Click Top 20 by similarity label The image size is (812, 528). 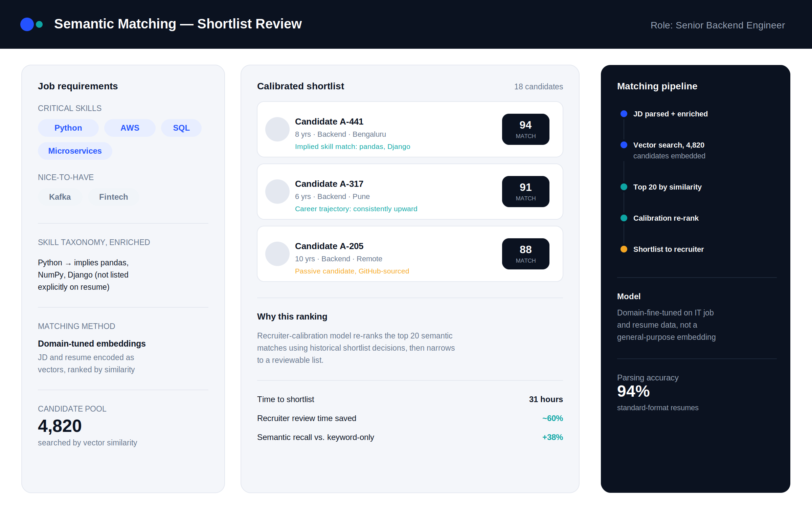[667, 187]
